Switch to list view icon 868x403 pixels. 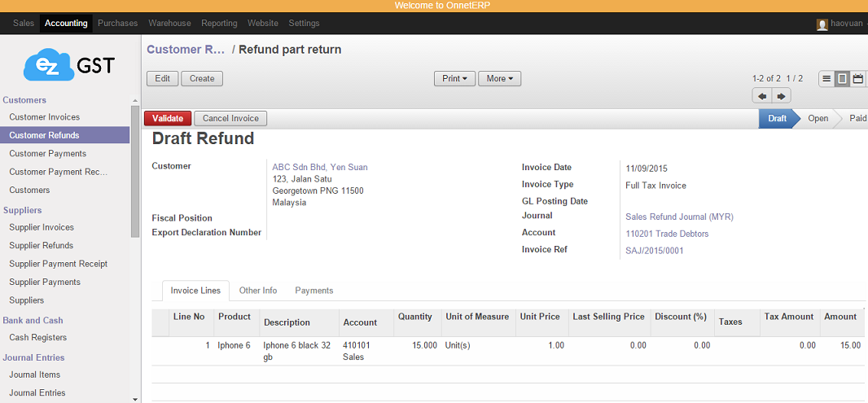(826, 79)
